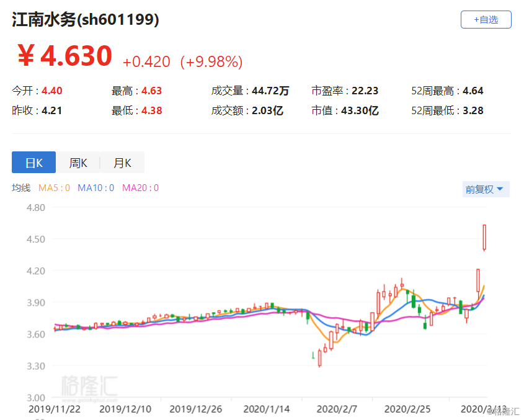Screen dimensions: 524x420
Task: Add the stock via the +自选 button
Action: (x=486, y=20)
